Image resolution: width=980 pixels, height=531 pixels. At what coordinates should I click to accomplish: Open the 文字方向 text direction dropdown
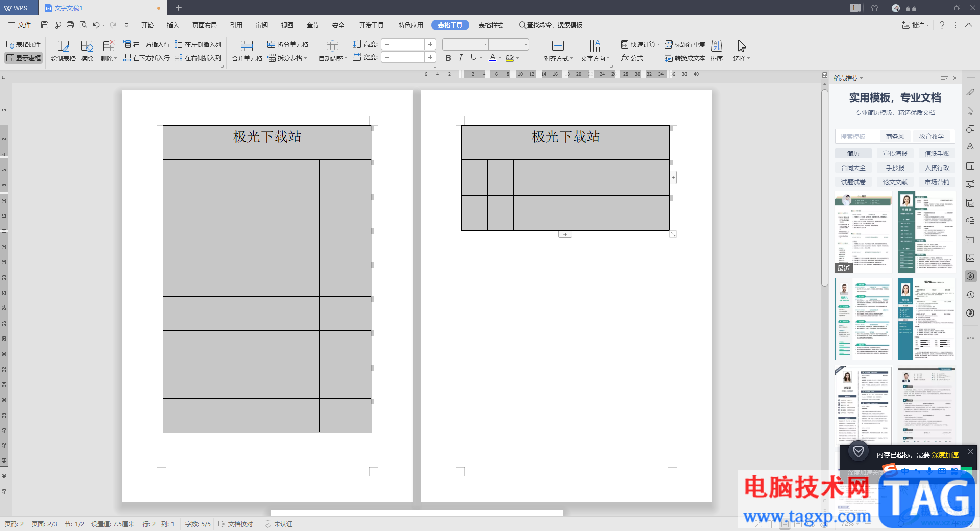(595, 51)
